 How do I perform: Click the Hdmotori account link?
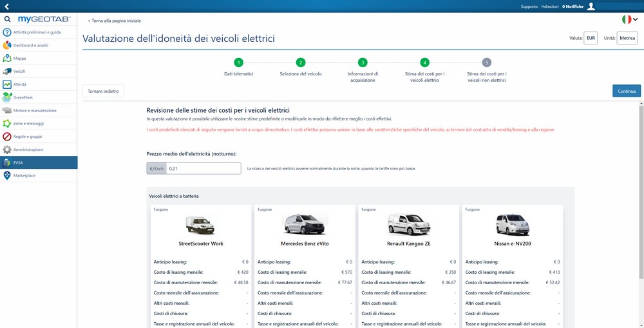(x=550, y=6)
